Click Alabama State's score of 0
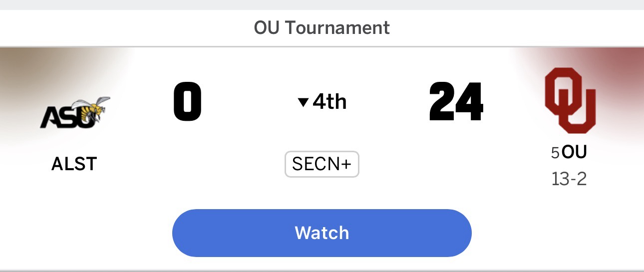The image size is (644, 272). tap(188, 102)
